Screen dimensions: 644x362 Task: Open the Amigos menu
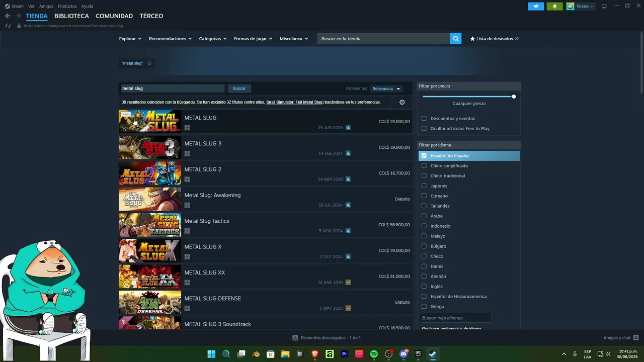(46, 6)
